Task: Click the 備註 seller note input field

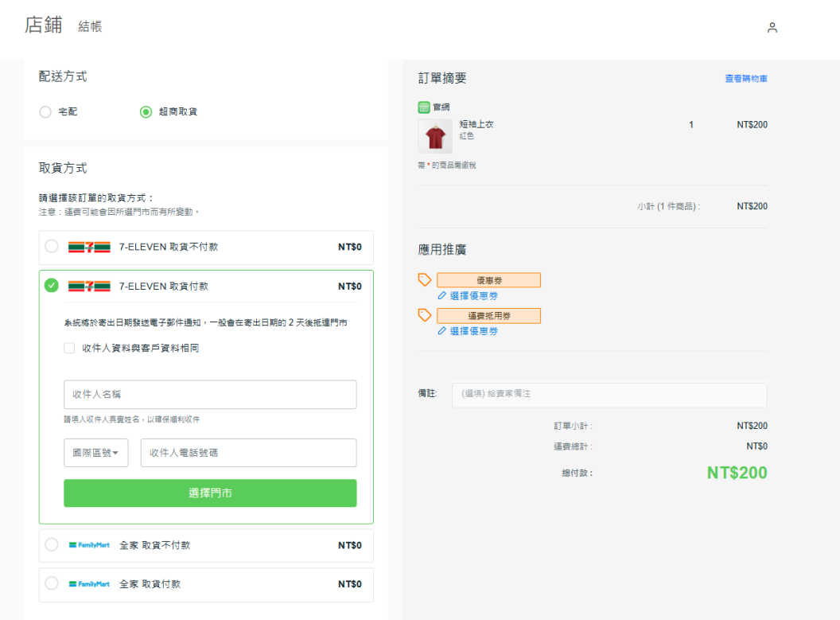Action: pos(609,395)
